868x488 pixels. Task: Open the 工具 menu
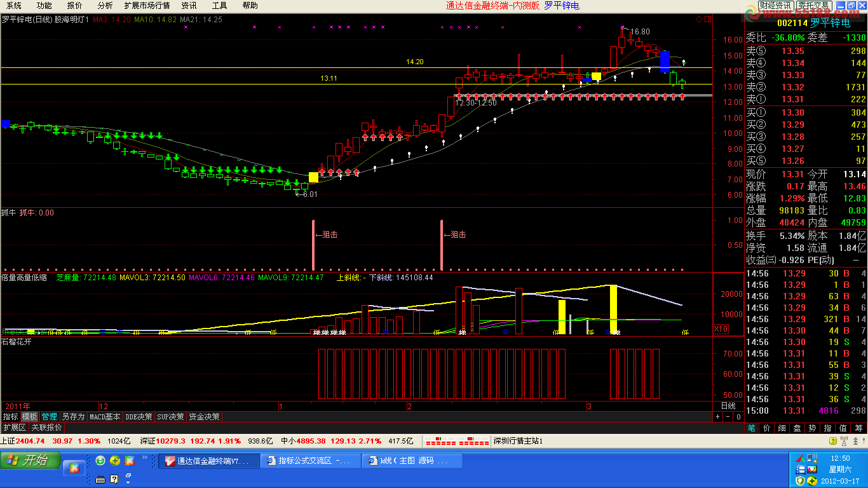pos(219,6)
